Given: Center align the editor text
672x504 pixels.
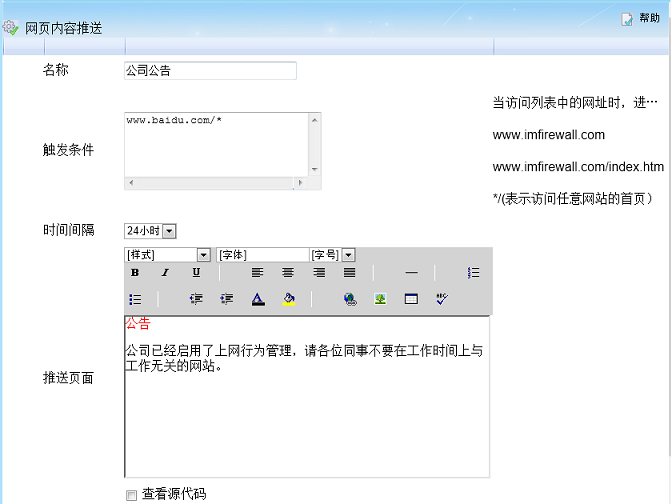Looking at the screenshot, I should point(288,273).
